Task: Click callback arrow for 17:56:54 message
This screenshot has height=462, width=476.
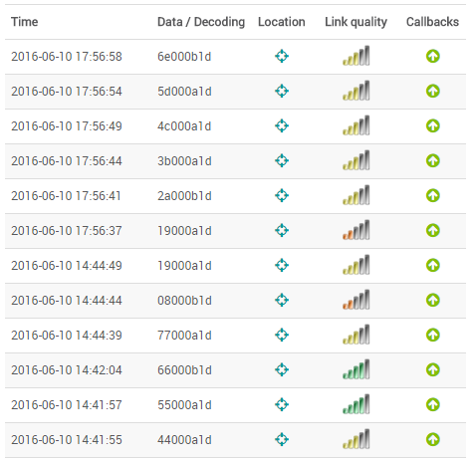Action: [432, 91]
